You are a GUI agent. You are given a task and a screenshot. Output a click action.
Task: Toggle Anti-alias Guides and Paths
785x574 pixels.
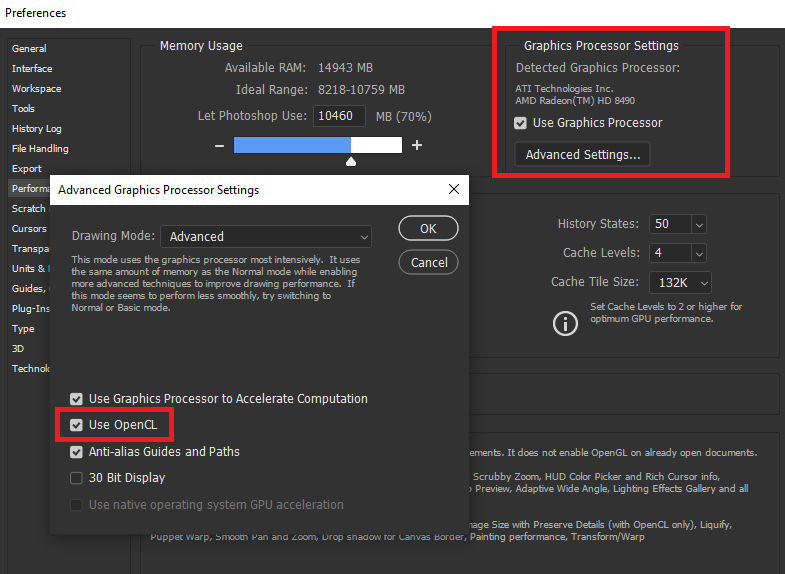(76, 452)
